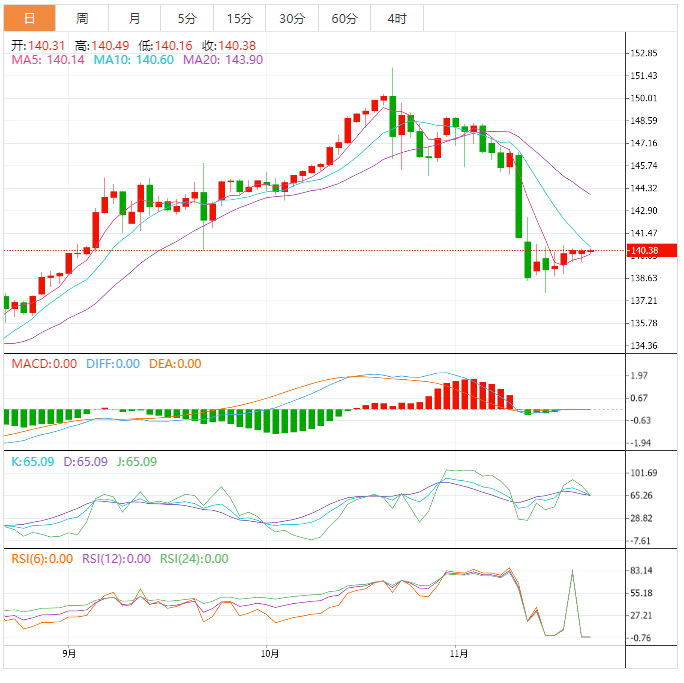The image size is (684, 683).
Task: Click the DIFF:0.00 indicator label
Action: (113, 364)
